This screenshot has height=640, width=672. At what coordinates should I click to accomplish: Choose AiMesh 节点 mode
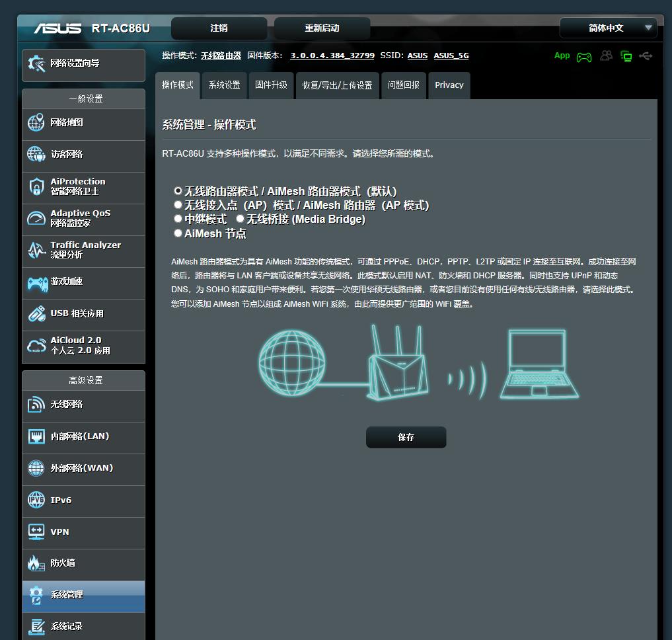tap(178, 232)
